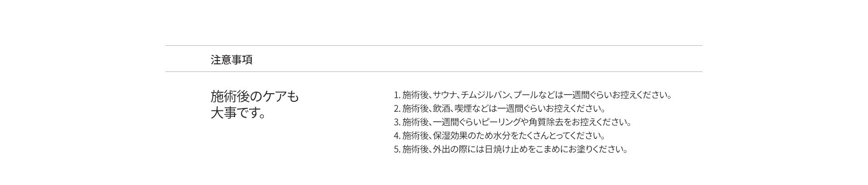The image size is (868, 185).
Task: Click the word 保湿効果 in item 4
Action: (450, 136)
